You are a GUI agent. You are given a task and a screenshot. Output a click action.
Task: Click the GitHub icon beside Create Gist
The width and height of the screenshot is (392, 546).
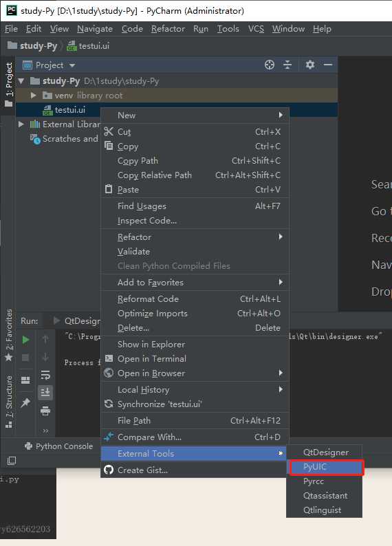point(109,470)
